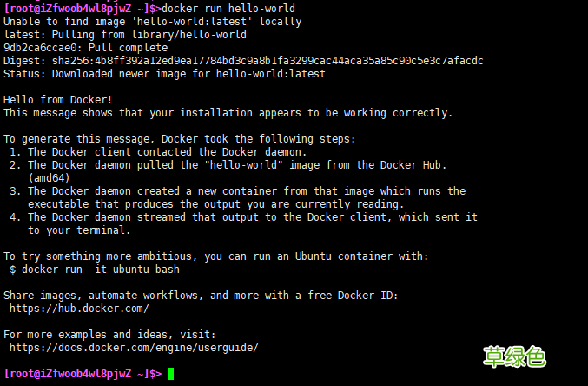Click step 3 about creating a new container

point(238,191)
